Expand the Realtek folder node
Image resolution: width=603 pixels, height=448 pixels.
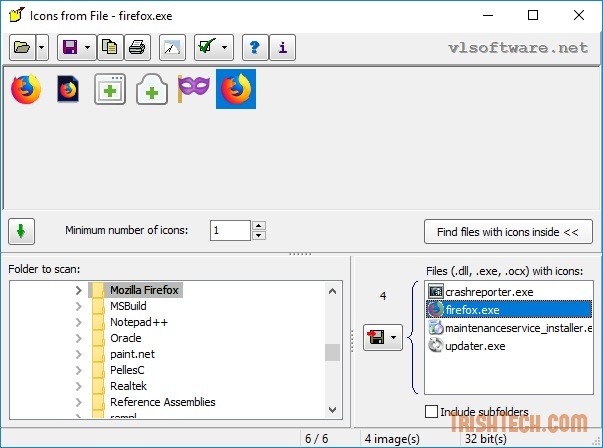(x=78, y=386)
